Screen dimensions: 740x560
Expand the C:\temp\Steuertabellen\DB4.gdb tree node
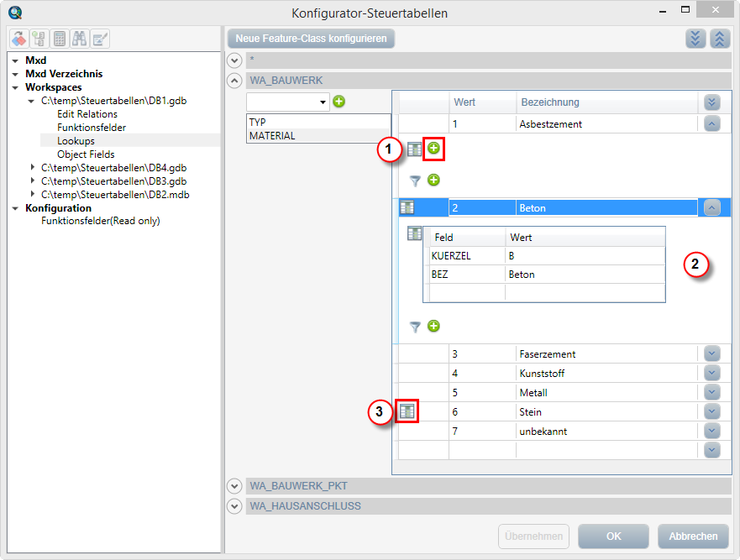[x=33, y=168]
